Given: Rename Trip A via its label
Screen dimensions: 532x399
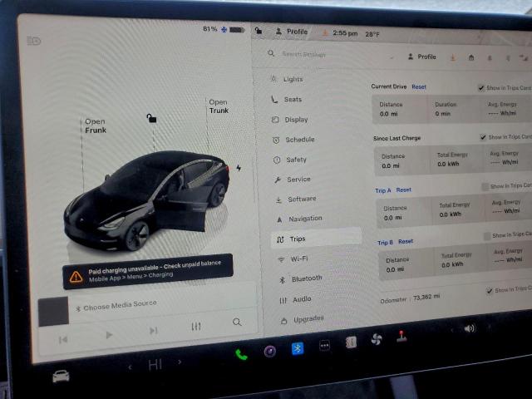Looking at the screenshot, I should pos(383,190).
